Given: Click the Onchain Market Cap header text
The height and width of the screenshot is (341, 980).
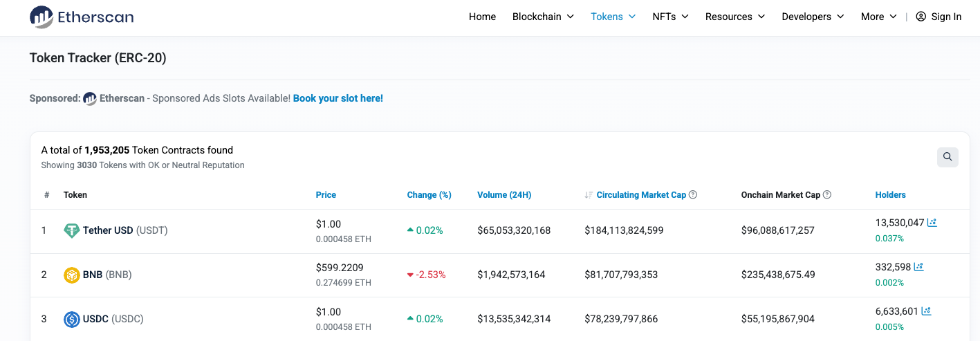Looking at the screenshot, I should pyautogui.click(x=781, y=195).
